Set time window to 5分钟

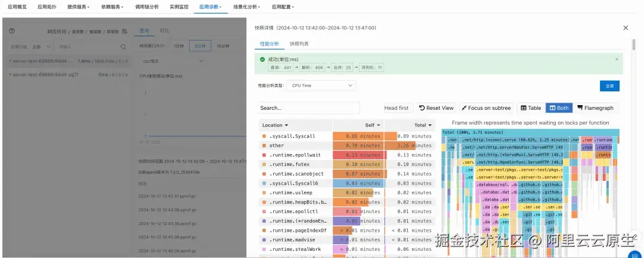coord(200,46)
